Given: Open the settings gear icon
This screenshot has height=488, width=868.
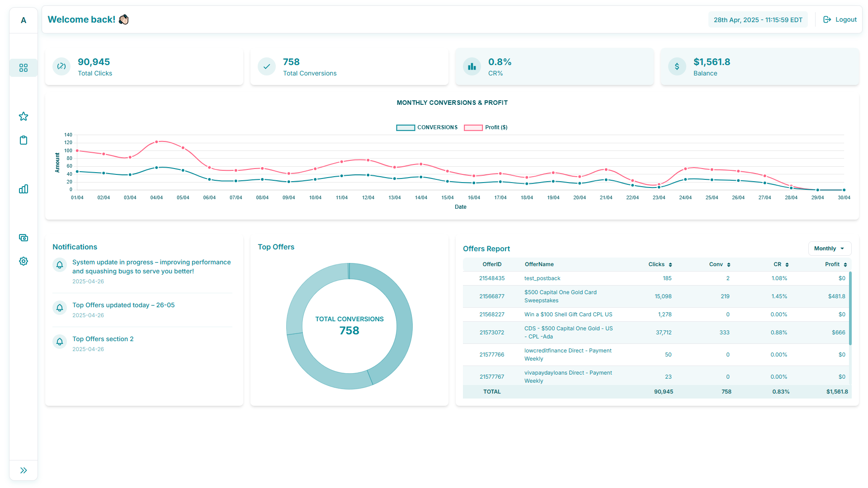Looking at the screenshot, I should (x=23, y=261).
